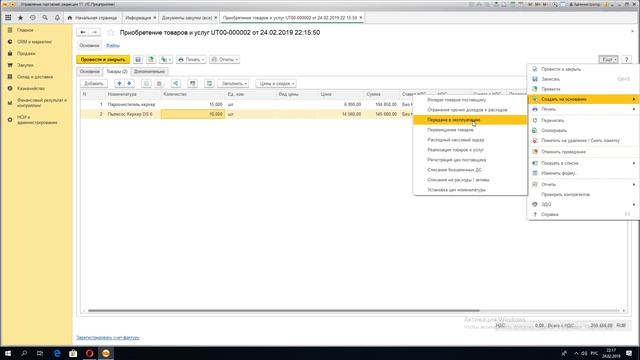Select Расходный кассовый ордер submenu item
This screenshot has width=640, height=360.
coord(470,140)
